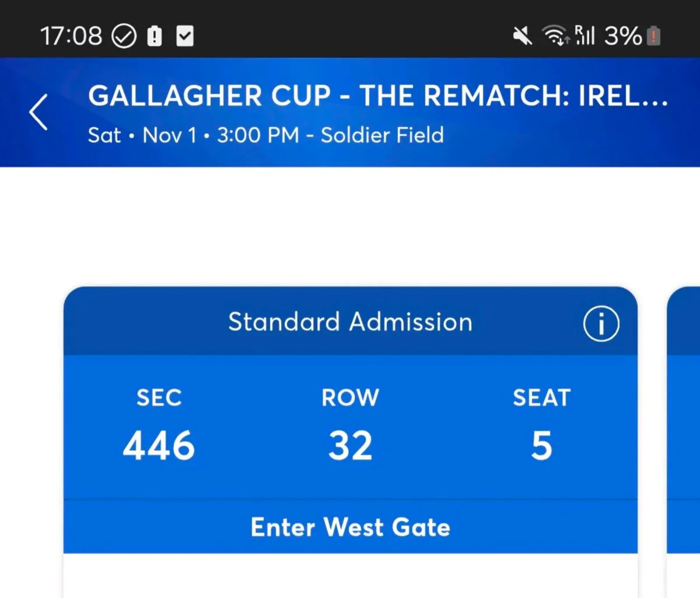The width and height of the screenshot is (700, 598).
Task: Tap the 3% battery percentage text
Action: click(622, 36)
